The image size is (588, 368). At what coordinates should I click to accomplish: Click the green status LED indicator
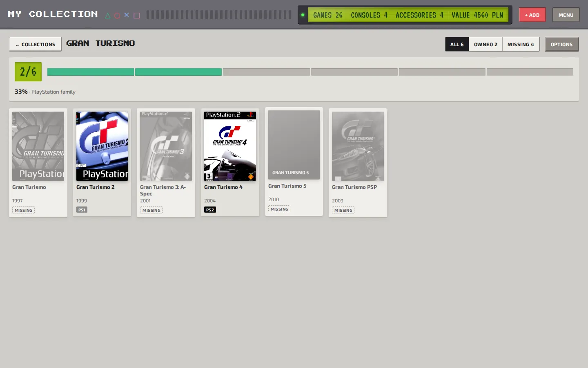tap(303, 15)
